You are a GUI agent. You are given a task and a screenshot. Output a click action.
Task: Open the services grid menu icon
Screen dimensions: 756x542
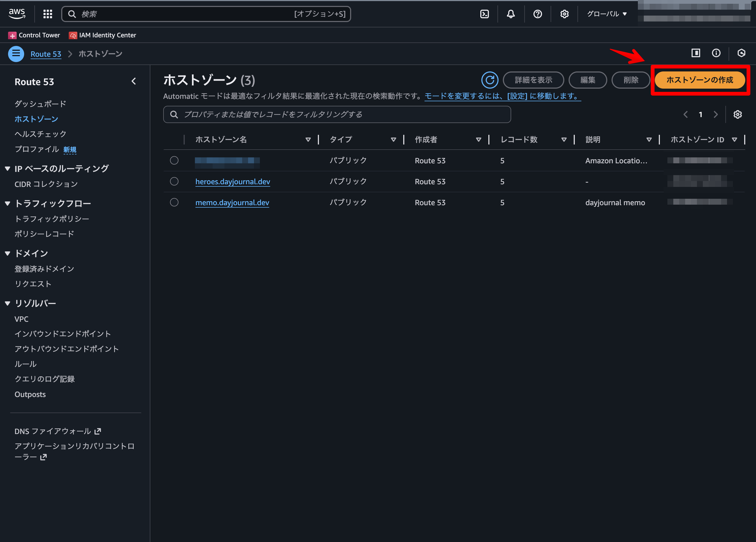point(48,14)
